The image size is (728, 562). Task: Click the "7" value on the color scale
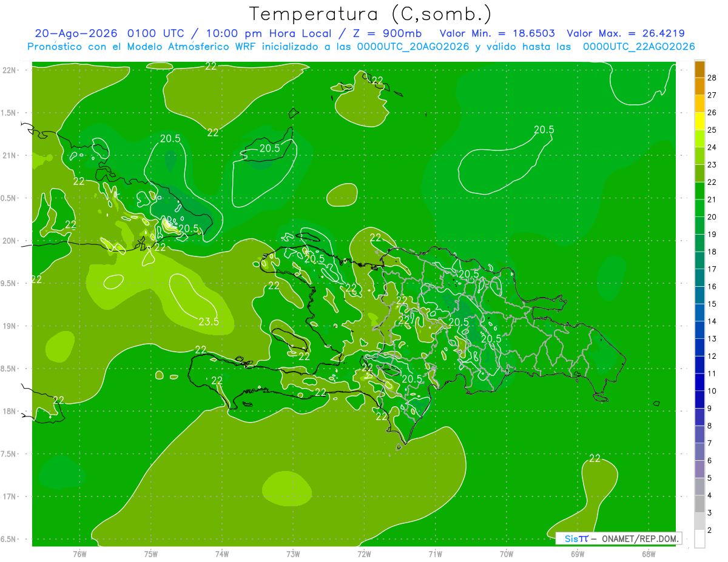pos(710,443)
